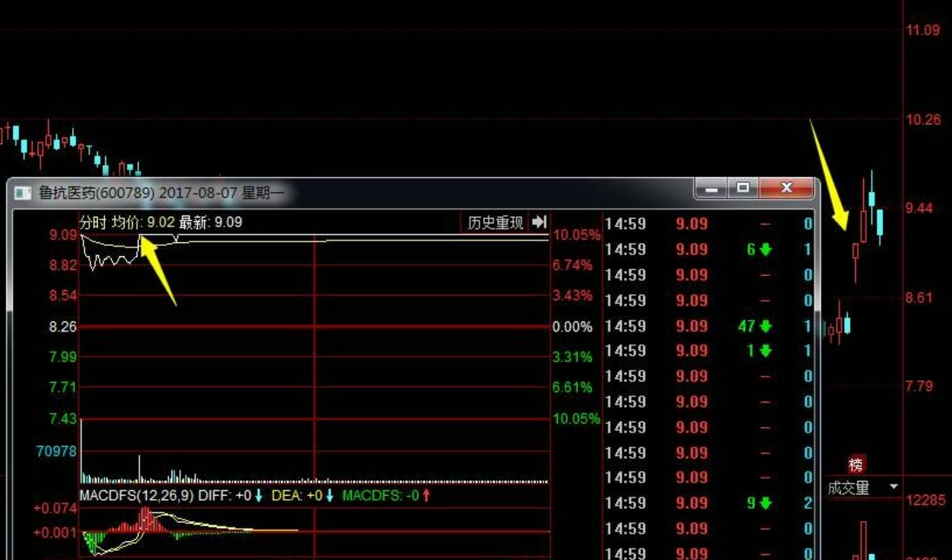The width and height of the screenshot is (952, 560).
Task: Minimize the 鲁抗医药 intraday window
Action: coord(711,188)
